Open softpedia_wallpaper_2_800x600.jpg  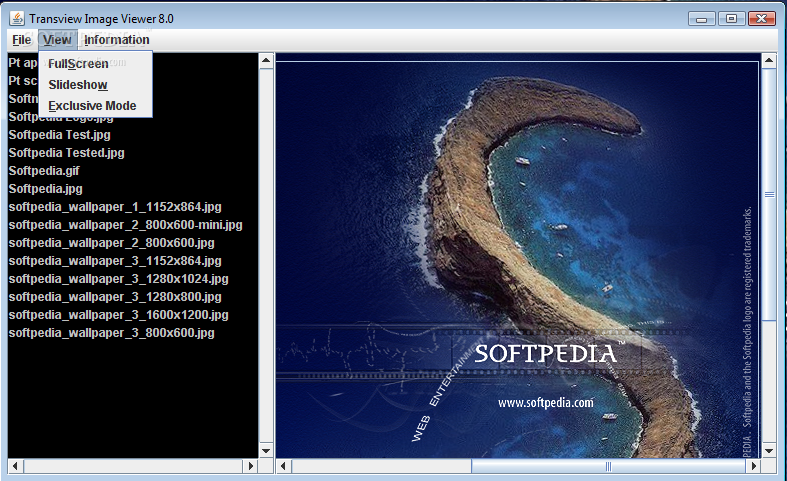pyautogui.click(x=111, y=243)
